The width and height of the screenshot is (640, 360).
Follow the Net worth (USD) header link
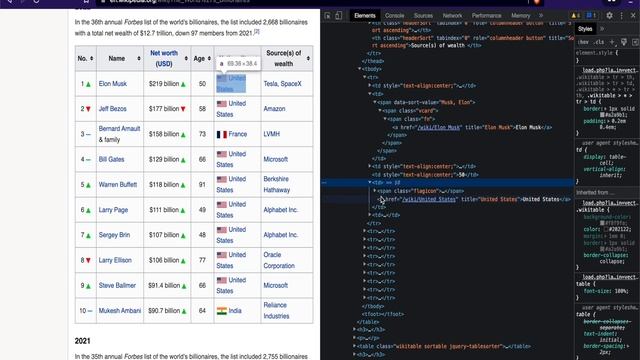coord(164,58)
